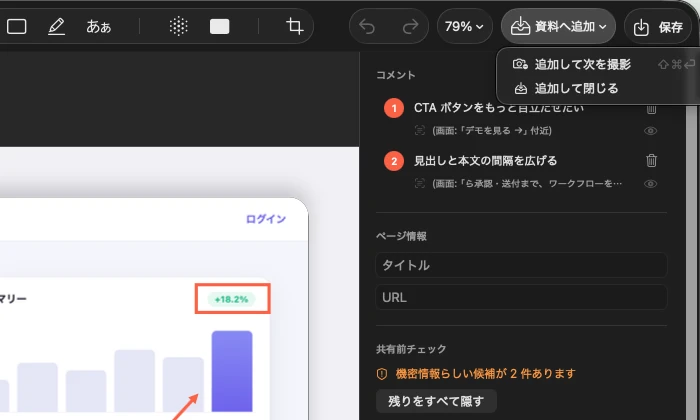The width and height of the screenshot is (700, 420).
Task: Click the 「デモを見る →」付近 reference text
Action: click(492, 130)
